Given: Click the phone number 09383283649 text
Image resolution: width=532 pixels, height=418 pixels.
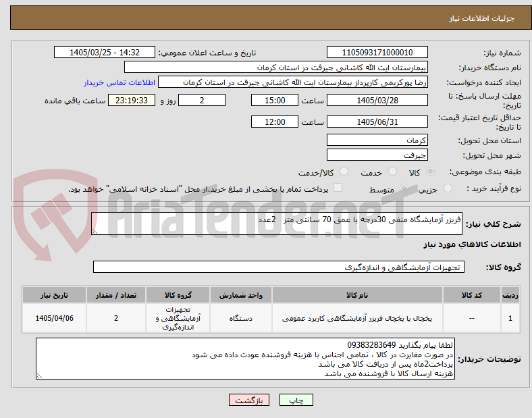Looking at the screenshot, I should 371,345.
